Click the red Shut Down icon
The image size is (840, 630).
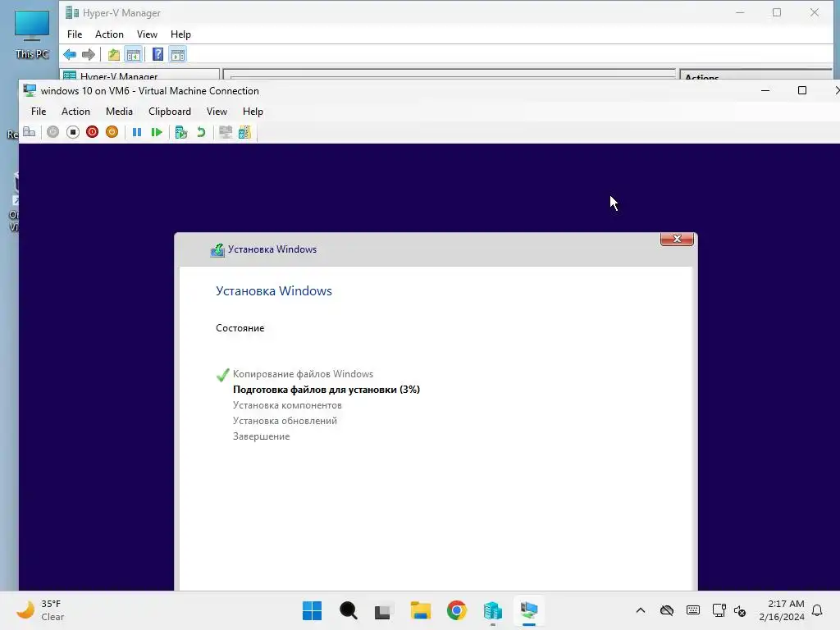92,132
